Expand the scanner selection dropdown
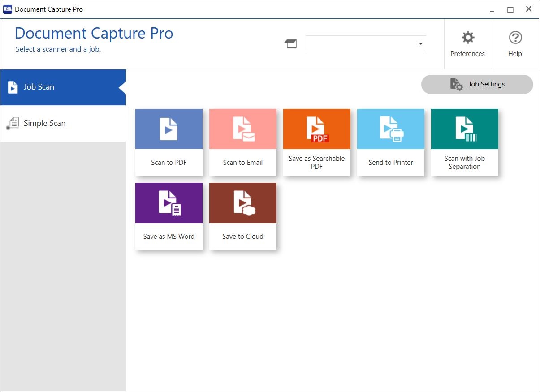 pyautogui.click(x=420, y=43)
